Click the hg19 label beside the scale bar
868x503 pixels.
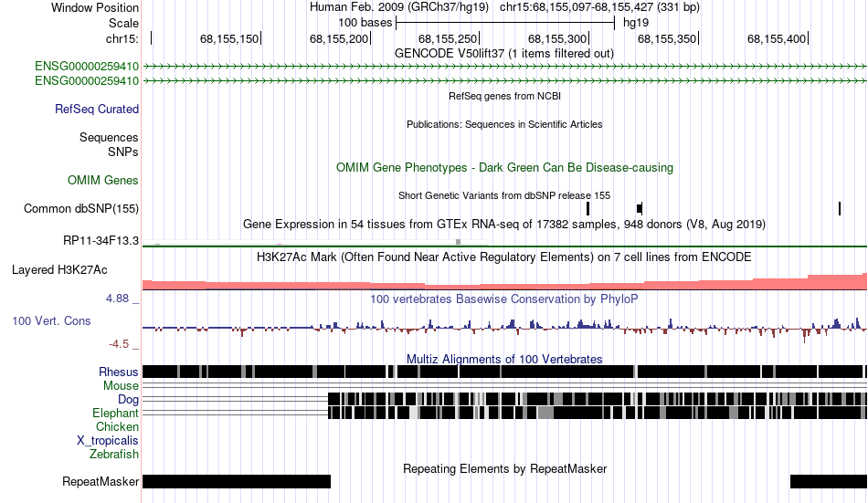pyautogui.click(x=636, y=23)
